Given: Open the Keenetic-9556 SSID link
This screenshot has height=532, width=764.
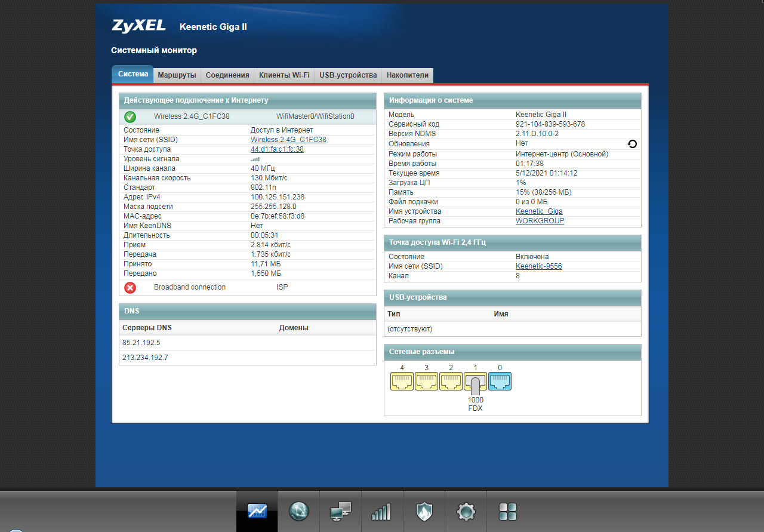Looking at the screenshot, I should tap(538, 266).
